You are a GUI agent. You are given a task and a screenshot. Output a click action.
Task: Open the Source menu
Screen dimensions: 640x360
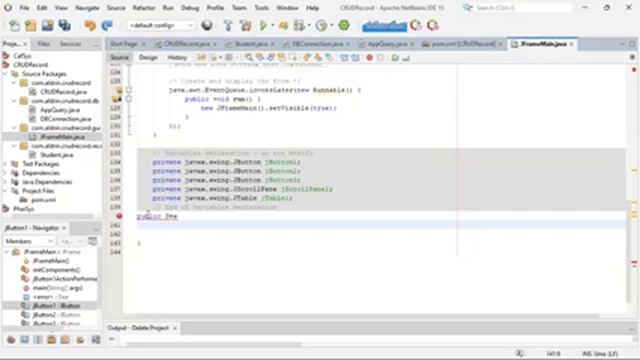116,8
